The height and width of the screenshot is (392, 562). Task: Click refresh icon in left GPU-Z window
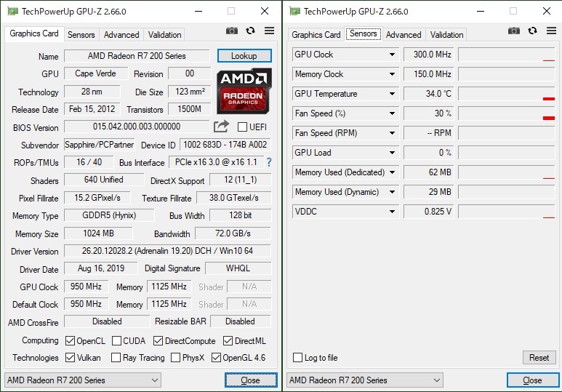point(251,31)
